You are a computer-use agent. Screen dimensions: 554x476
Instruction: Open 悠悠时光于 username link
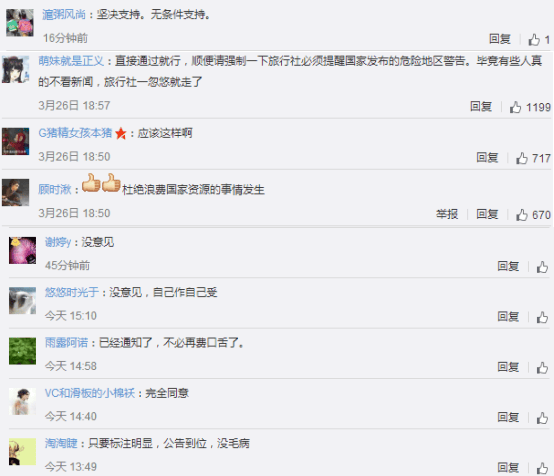(72, 292)
